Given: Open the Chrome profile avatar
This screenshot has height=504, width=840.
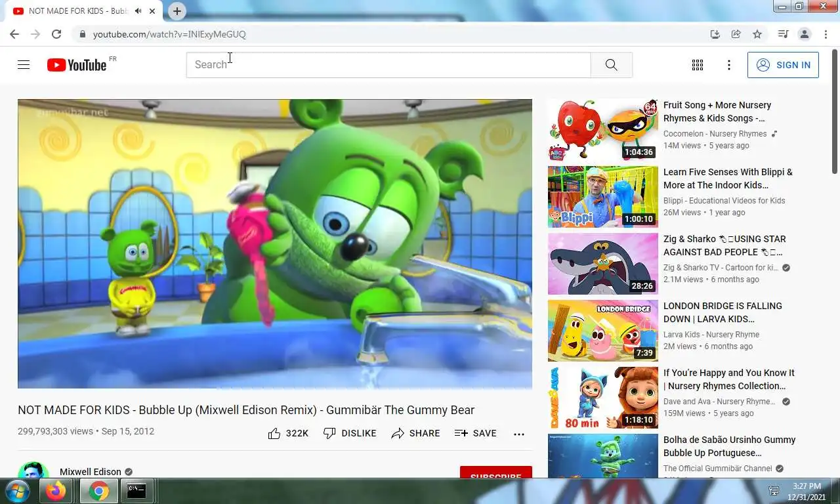Looking at the screenshot, I should pos(805,34).
